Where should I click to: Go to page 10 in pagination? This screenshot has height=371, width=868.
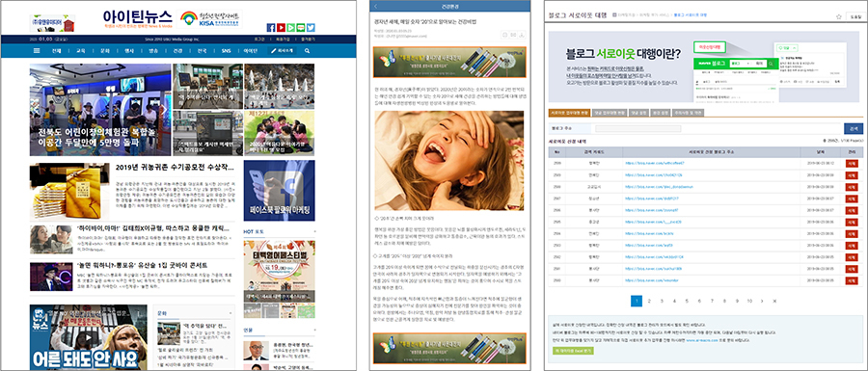pos(749,301)
